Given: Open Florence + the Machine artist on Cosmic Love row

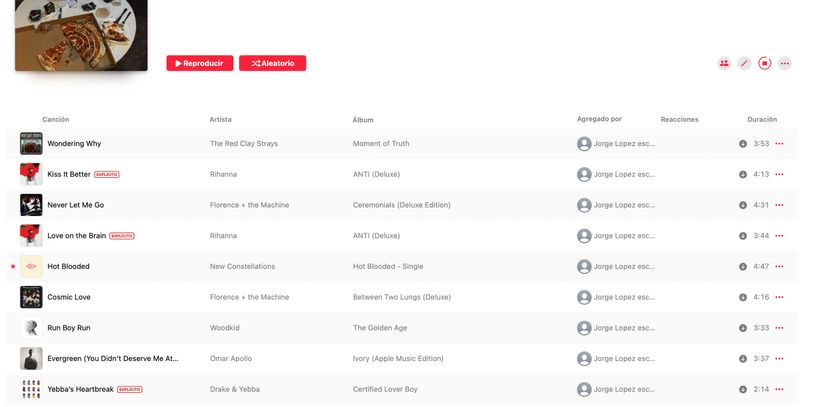Looking at the screenshot, I should 249,297.
